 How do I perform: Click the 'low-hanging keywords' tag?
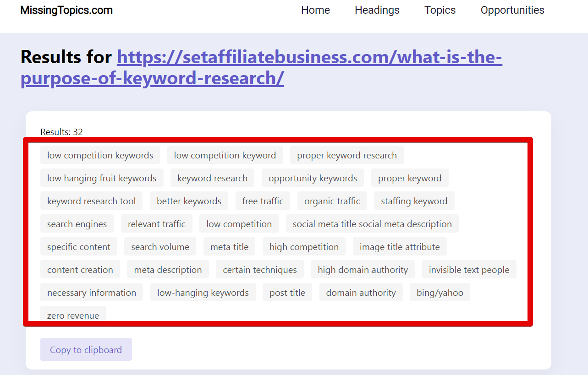[x=203, y=293]
